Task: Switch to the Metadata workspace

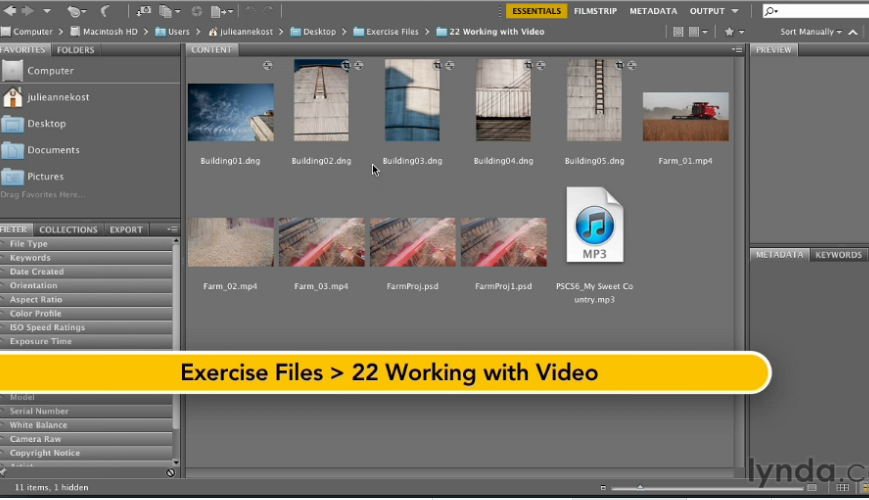Action: (x=653, y=11)
